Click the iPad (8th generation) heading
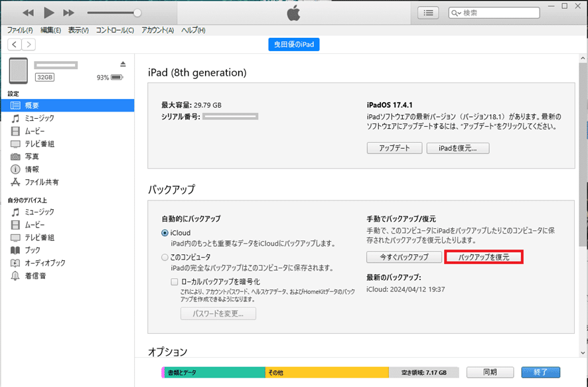This screenshot has width=588, height=387. [197, 72]
